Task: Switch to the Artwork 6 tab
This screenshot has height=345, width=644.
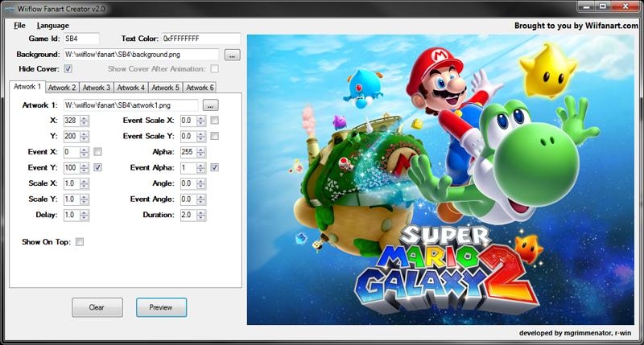Action: tap(200, 88)
